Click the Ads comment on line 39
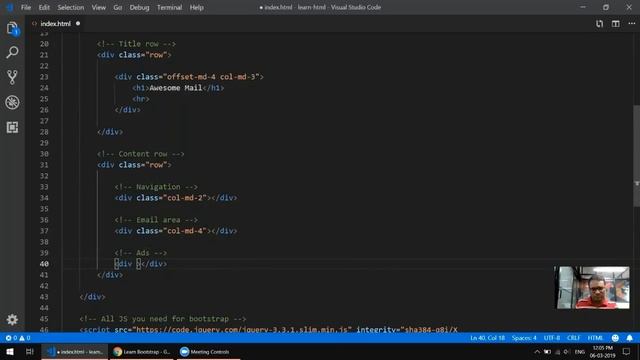Screen dimensions: 640x360 click(x=141, y=253)
